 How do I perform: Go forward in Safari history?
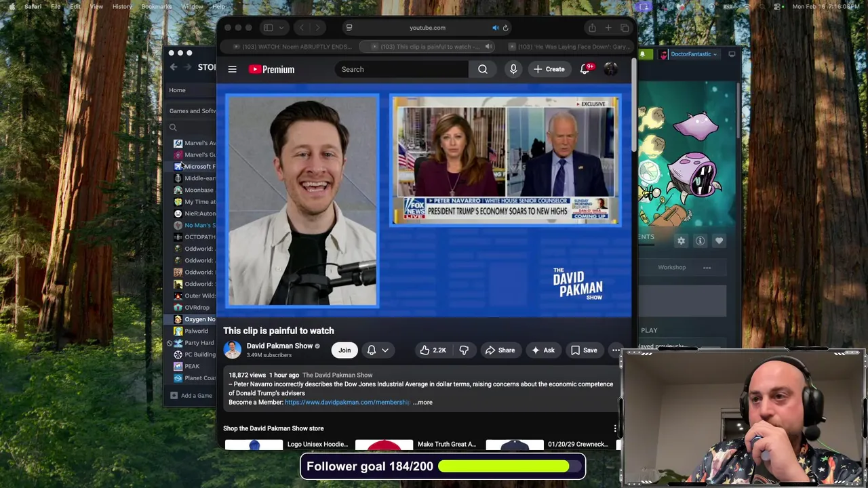pos(317,28)
